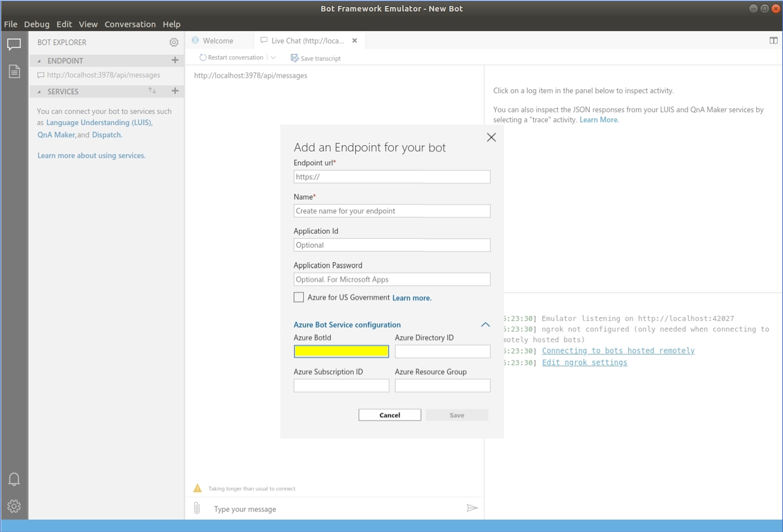This screenshot has width=783, height=532.
Task: Open the Resources document icon in sidebar
Action: pyautogui.click(x=14, y=71)
